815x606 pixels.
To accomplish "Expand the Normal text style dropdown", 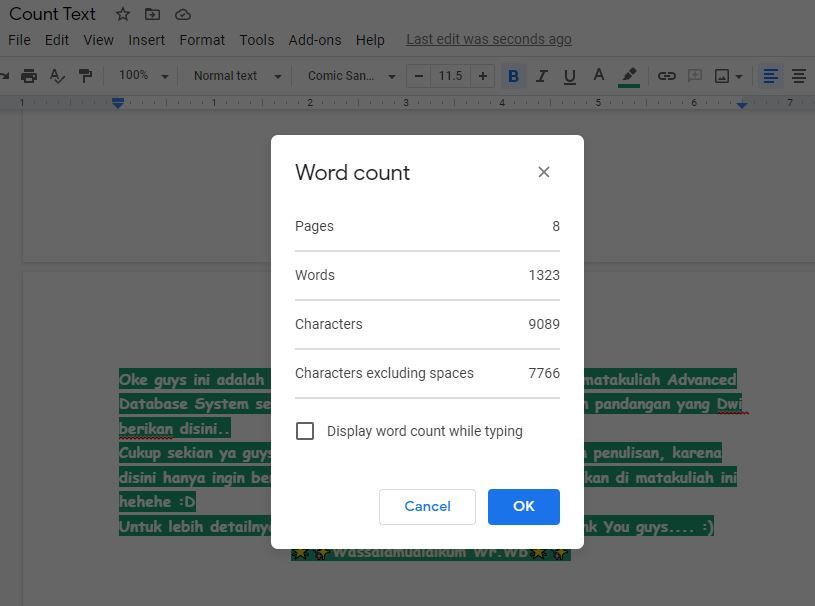I will [236, 76].
